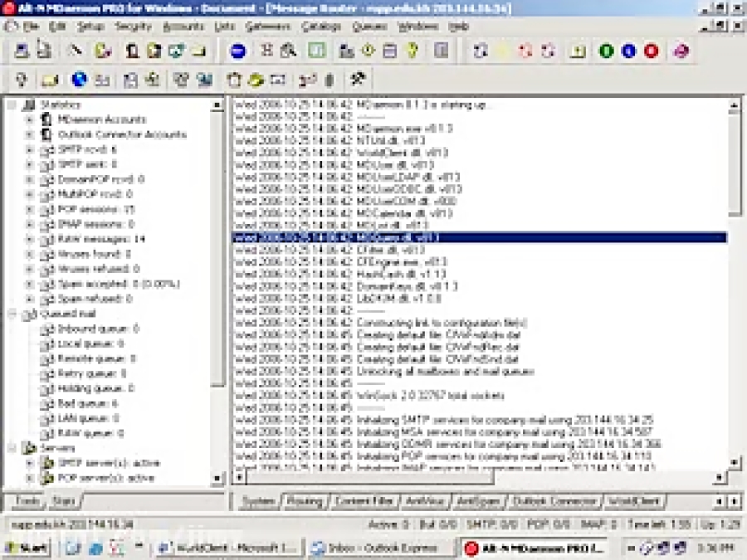747x560 pixels.
Task: Click the green traffic-light toolbar icon
Action: pos(606,51)
